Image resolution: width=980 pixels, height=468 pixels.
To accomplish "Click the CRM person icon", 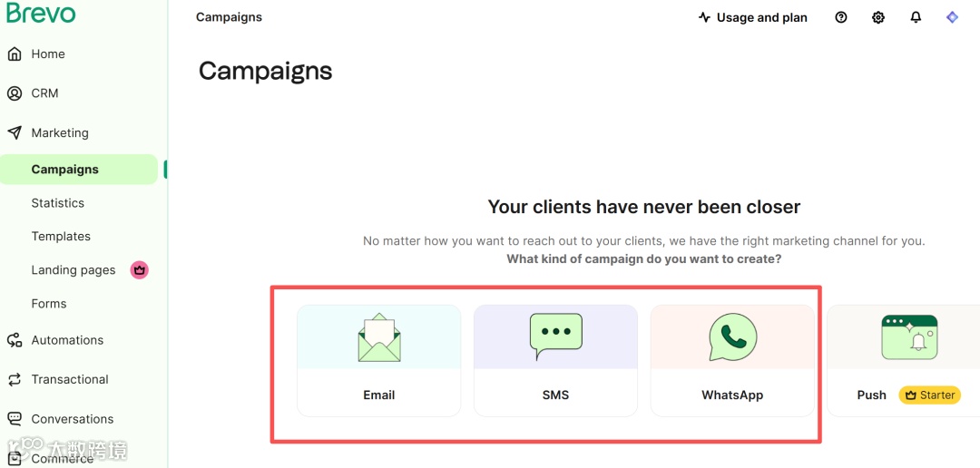I will (15, 93).
